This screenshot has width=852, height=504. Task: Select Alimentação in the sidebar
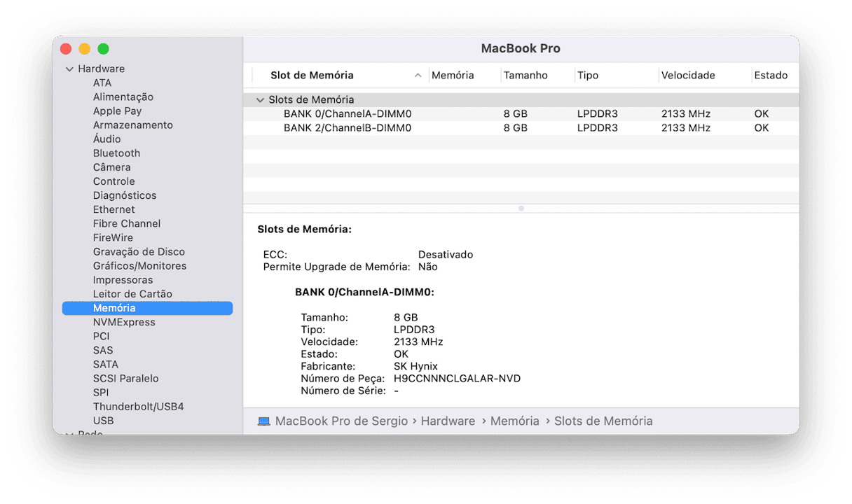pos(123,97)
